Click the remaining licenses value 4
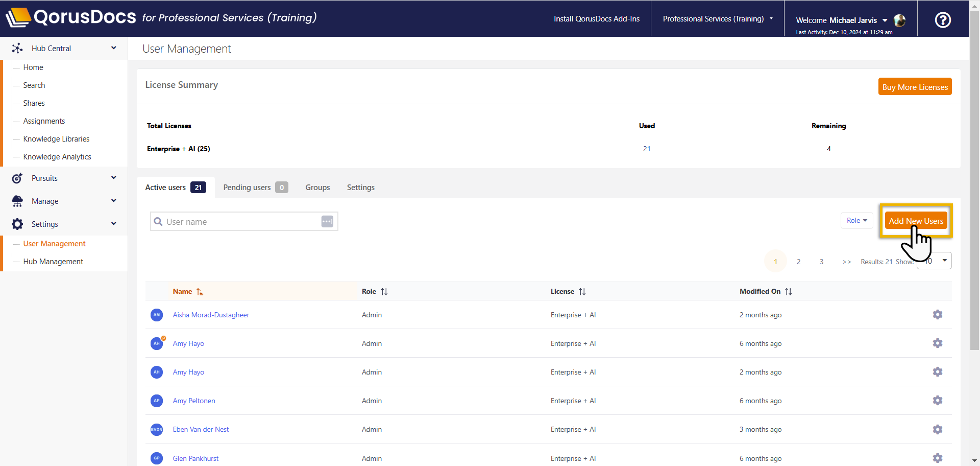This screenshot has width=980, height=466. 829,149
